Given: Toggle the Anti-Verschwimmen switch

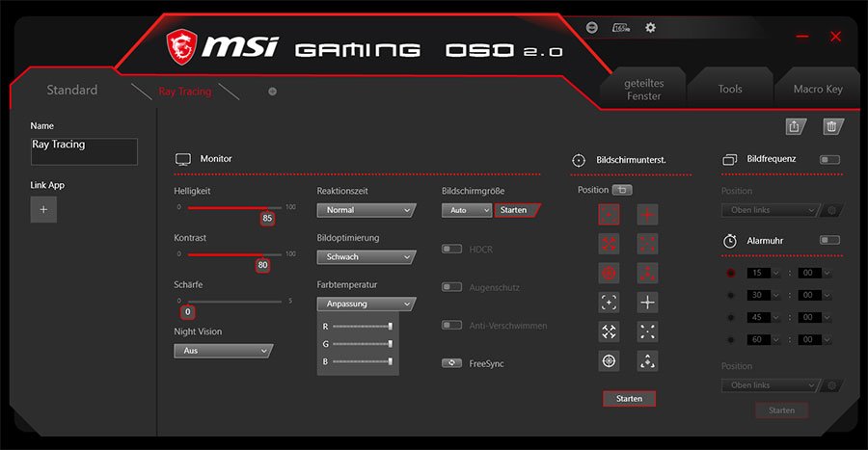Looking at the screenshot, I should pyautogui.click(x=451, y=325).
